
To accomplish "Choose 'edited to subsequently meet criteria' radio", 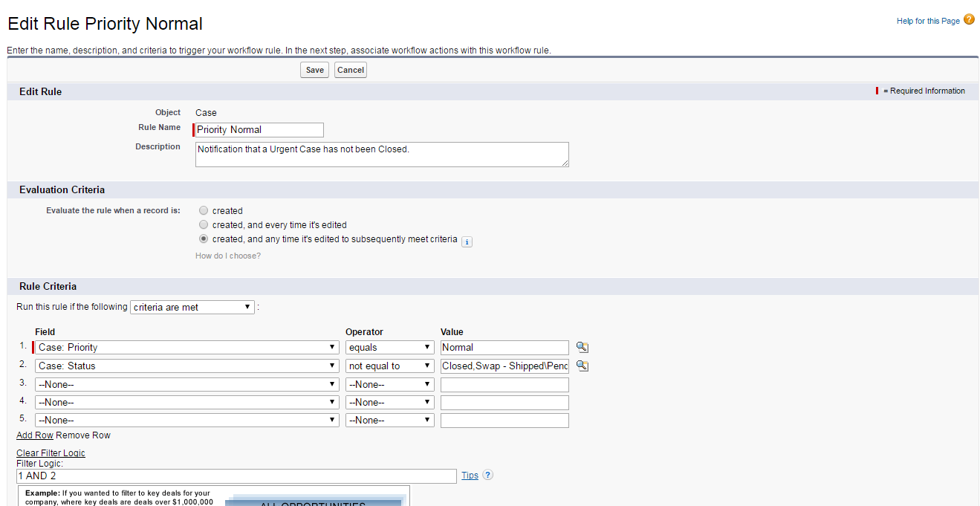I will (x=204, y=239).
